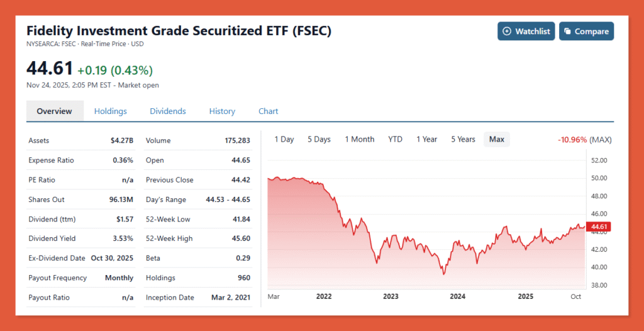The image size is (644, 331).
Task: Open the Overview tab
Action: coord(54,111)
